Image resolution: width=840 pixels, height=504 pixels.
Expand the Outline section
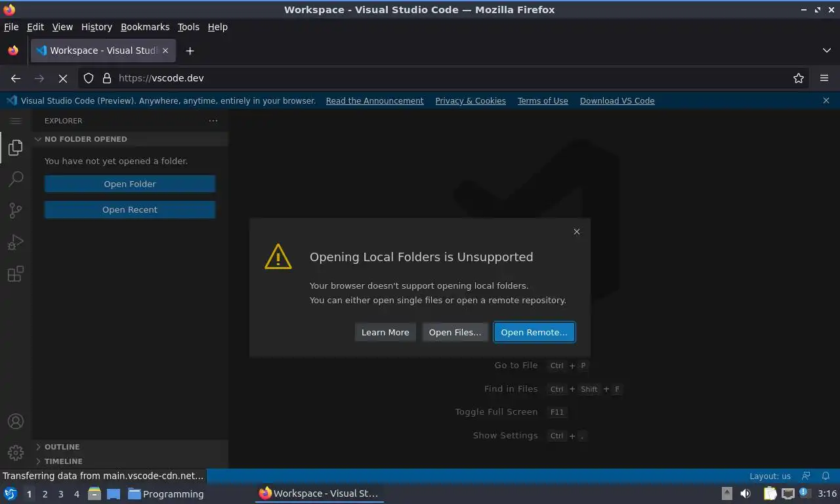pos(131,447)
